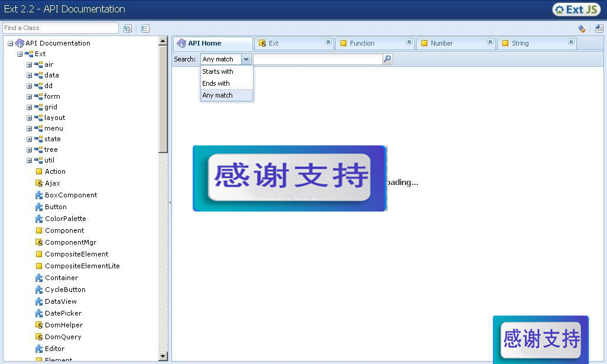Click the DataView class icon
Image resolution: width=607 pixels, height=364 pixels.
click(x=38, y=301)
